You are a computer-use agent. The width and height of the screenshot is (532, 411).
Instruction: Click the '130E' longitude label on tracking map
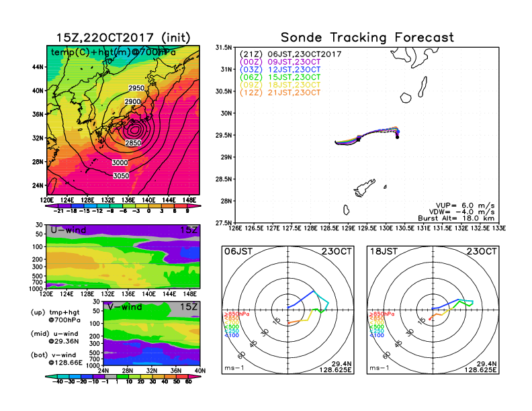click(386, 228)
